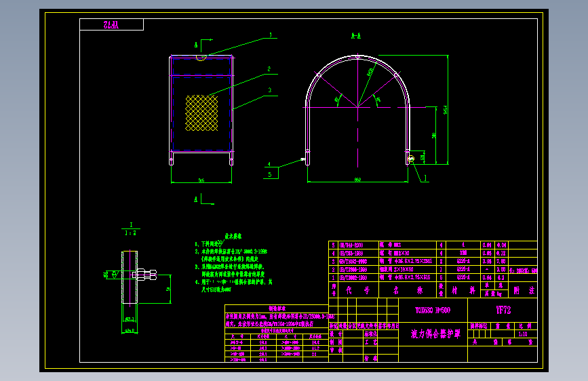Click the mirrored YF72 label box at top-left
588x381 pixels.
[111, 25]
